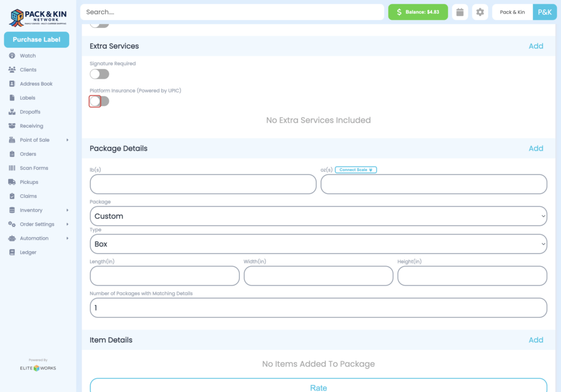Open the settings gear in top bar
The image size is (561, 392).
pyautogui.click(x=480, y=11)
